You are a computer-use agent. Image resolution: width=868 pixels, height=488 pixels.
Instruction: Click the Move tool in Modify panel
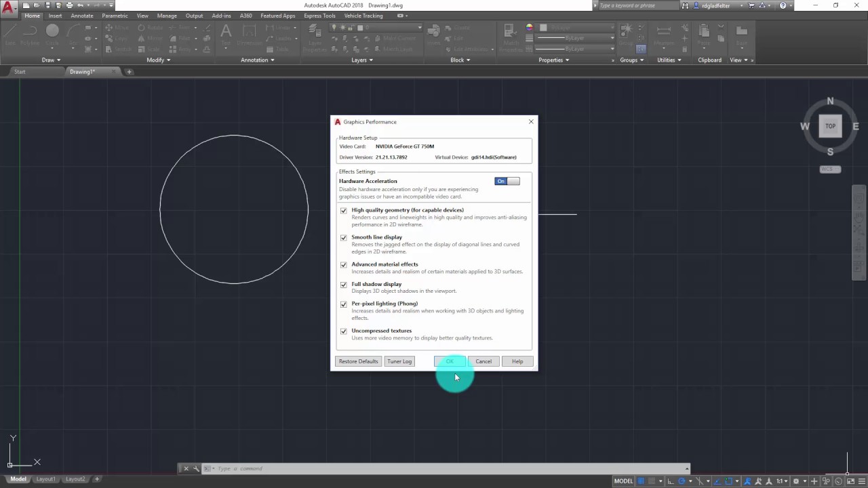point(119,28)
